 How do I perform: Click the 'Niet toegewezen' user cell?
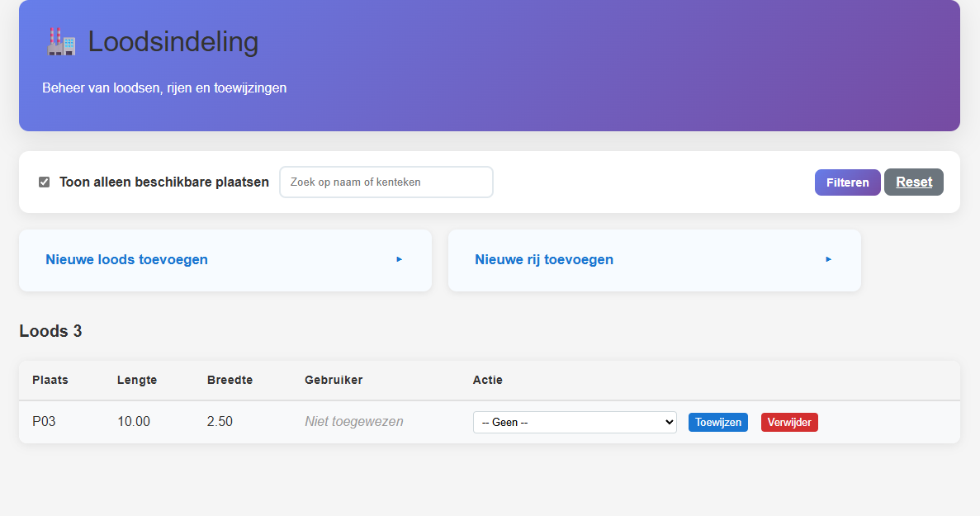353,422
